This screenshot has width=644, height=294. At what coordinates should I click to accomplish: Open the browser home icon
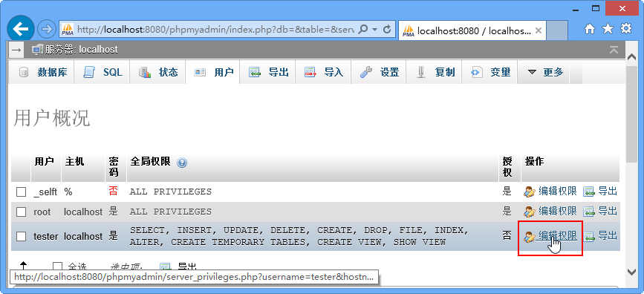[x=590, y=28]
